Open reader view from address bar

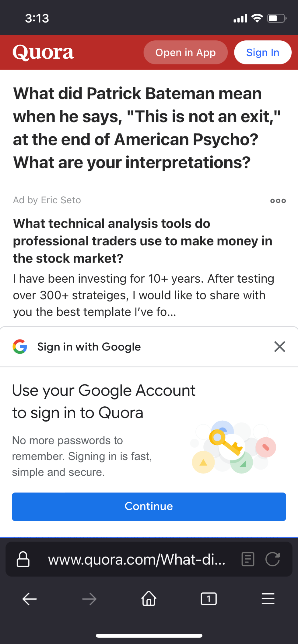click(248, 559)
